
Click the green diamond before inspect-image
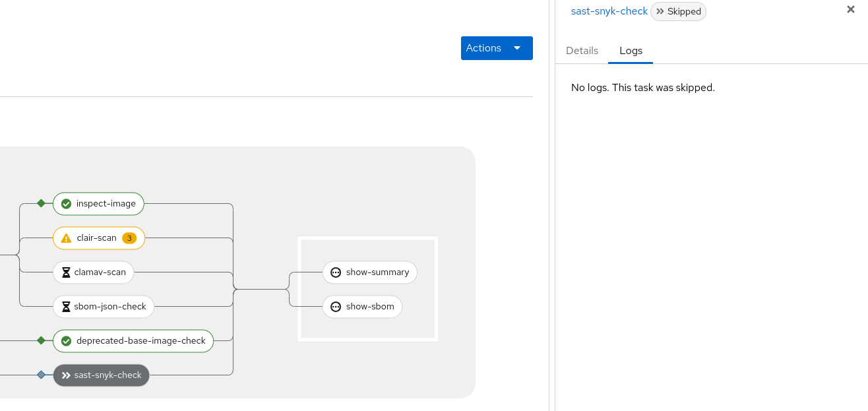click(41, 203)
